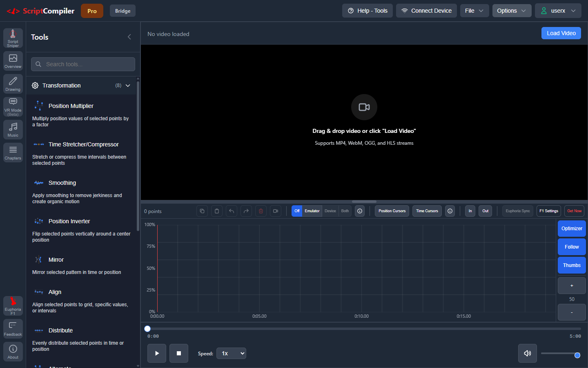The width and height of the screenshot is (588, 368).
Task: Redo the last undone action
Action: (246, 211)
